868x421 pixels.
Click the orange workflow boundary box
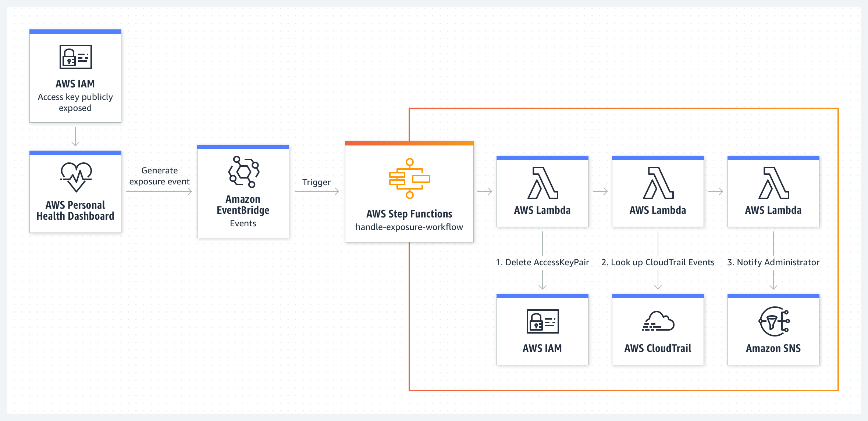625,108
